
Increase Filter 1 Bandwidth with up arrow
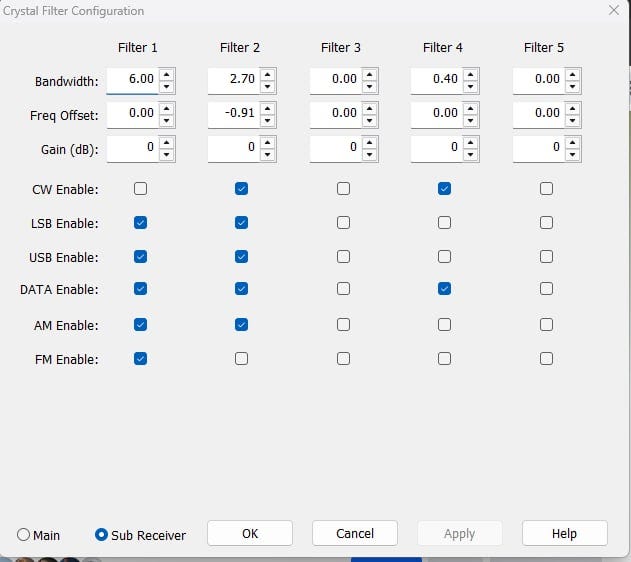167,74
